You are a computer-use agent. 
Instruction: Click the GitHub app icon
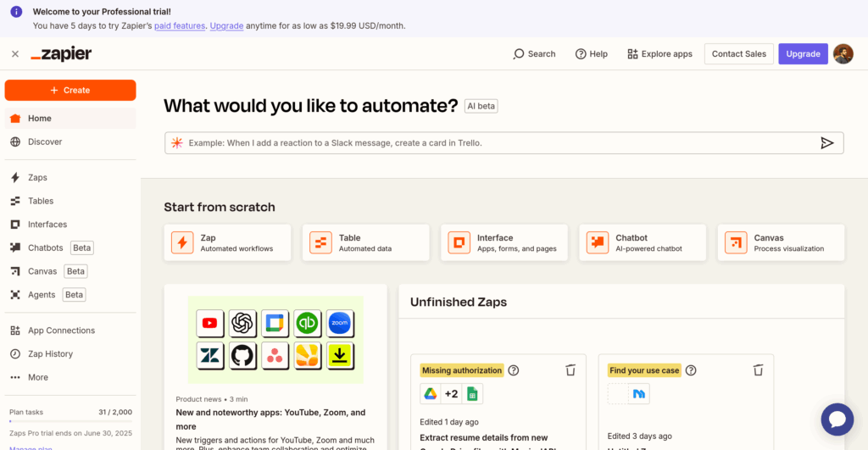coord(242,356)
